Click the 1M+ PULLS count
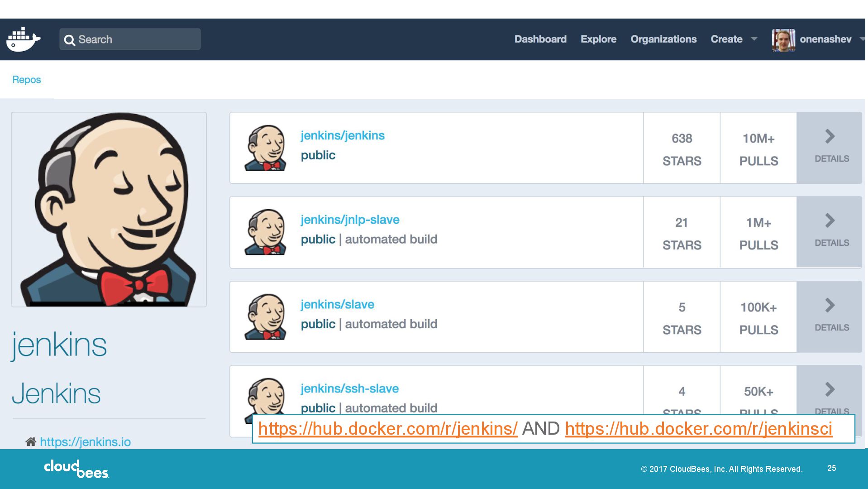Viewport: 868px width, 489px height. pos(758,234)
